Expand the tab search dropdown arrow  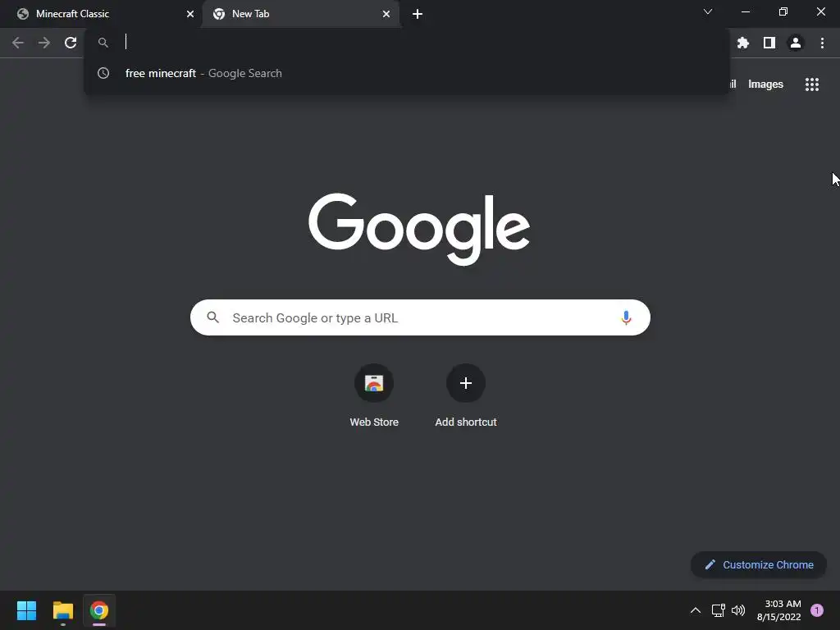[708, 11]
